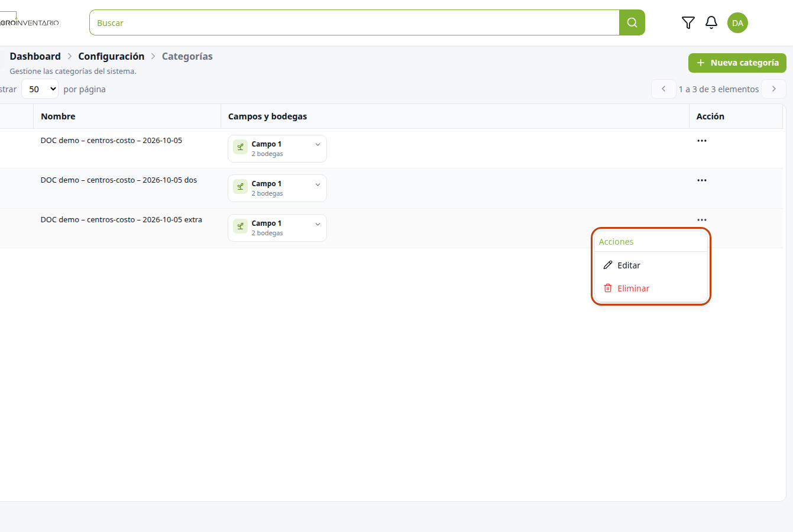The height and width of the screenshot is (532, 793).
Task: Click the trash icon beside Eliminar
Action: coord(608,288)
